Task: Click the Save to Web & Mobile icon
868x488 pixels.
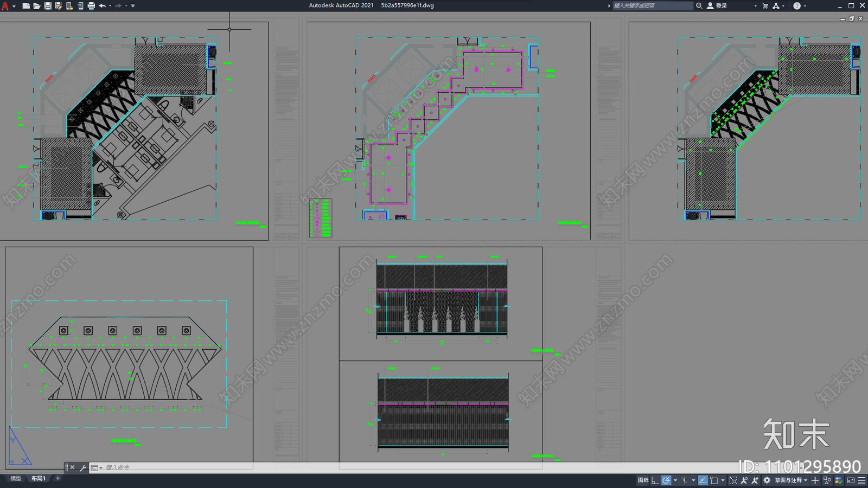Action: pyautogui.click(x=80, y=5)
